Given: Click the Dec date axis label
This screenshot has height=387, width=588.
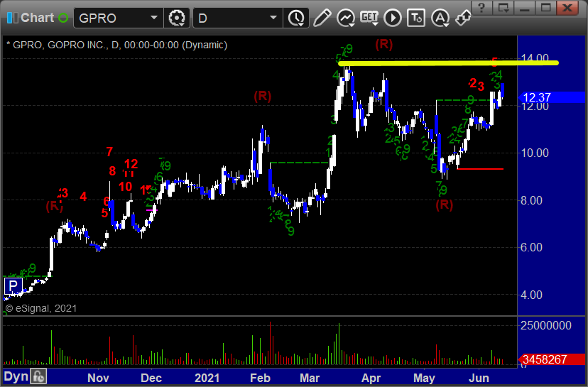Looking at the screenshot, I should click(x=151, y=378).
